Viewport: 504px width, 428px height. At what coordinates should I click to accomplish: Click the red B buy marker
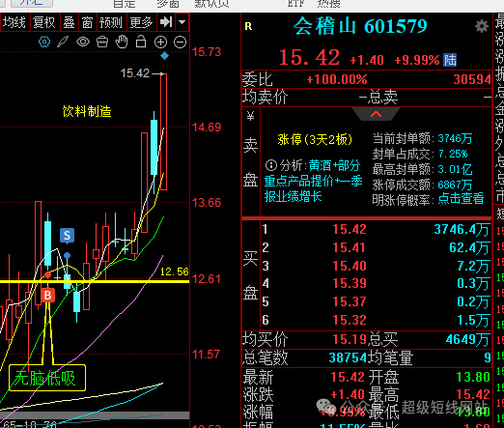(47, 295)
